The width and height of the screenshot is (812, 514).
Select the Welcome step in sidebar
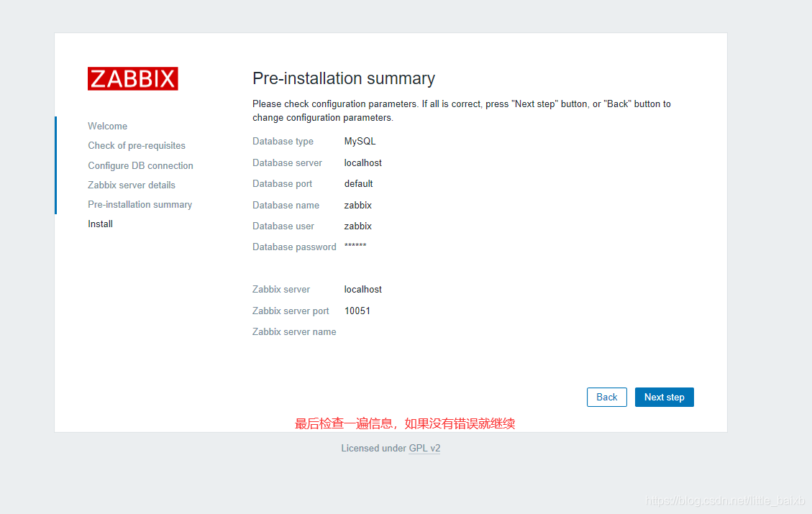coord(107,126)
